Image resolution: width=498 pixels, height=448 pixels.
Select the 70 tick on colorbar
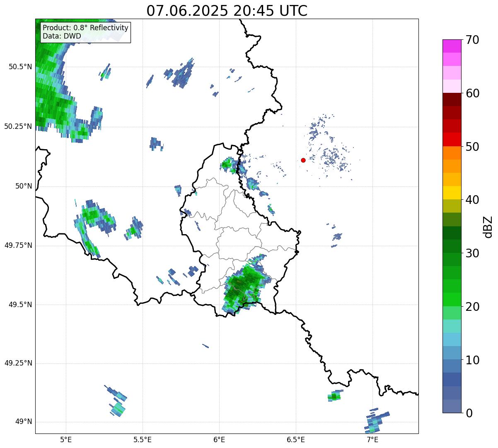(x=472, y=40)
